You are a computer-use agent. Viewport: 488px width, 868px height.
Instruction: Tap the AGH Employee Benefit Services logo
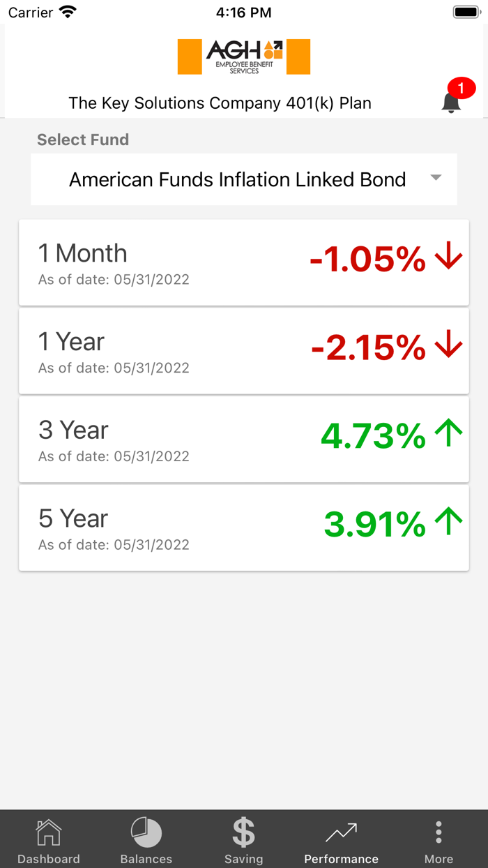pyautogui.click(x=244, y=56)
